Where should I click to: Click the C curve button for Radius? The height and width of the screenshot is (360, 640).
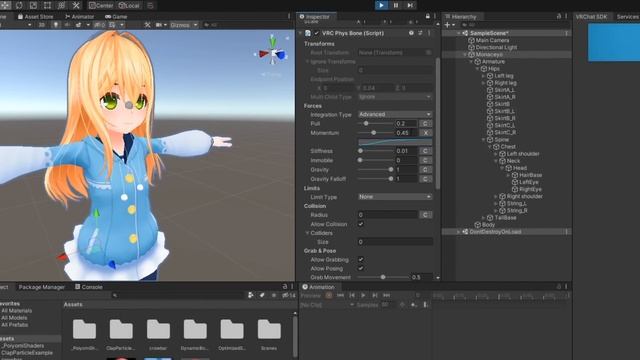(x=425, y=215)
